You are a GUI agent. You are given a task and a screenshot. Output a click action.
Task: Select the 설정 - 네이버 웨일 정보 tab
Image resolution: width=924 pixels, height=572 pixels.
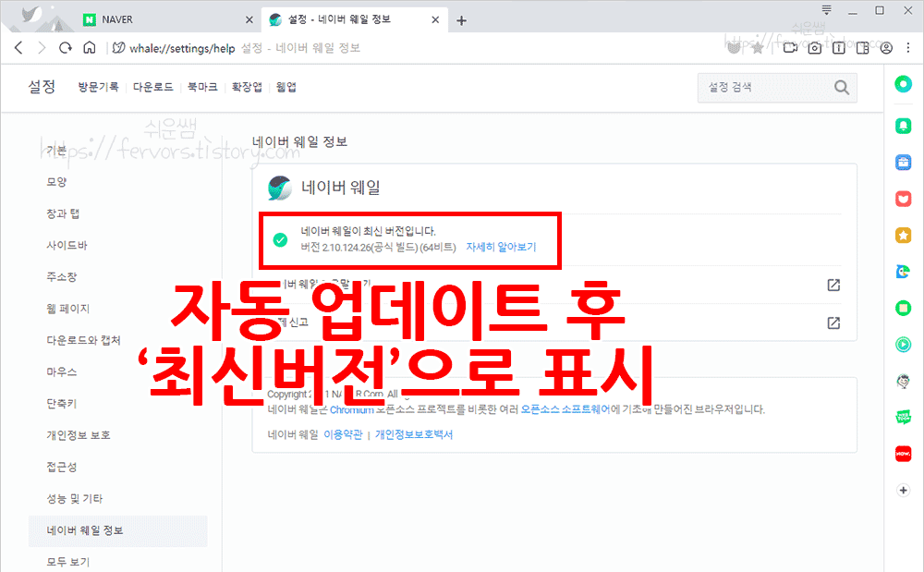[354, 19]
